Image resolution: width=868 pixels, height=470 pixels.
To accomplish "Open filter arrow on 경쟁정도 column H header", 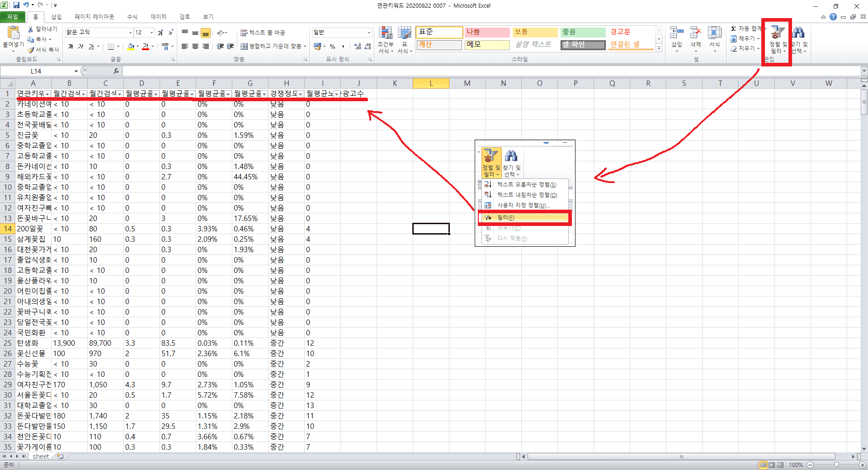I will coord(301,94).
